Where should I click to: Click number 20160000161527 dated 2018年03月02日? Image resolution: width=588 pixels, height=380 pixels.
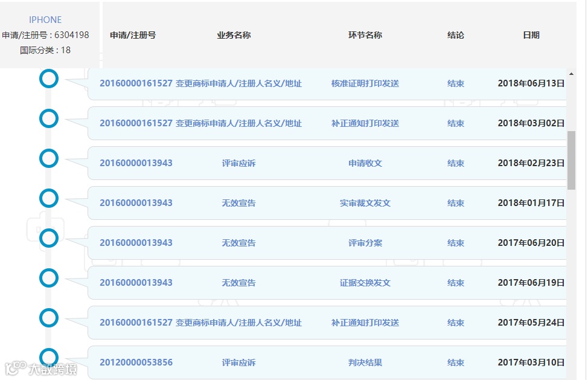[136, 123]
